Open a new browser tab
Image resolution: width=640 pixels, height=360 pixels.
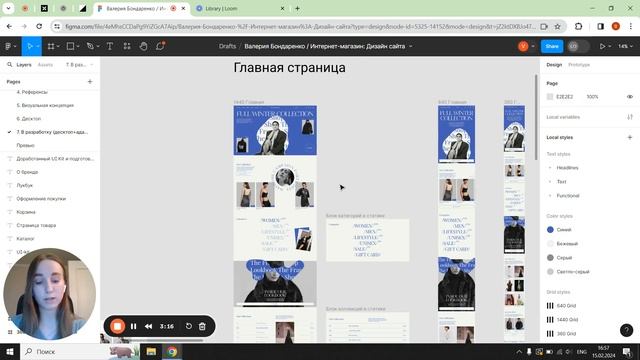297,8
